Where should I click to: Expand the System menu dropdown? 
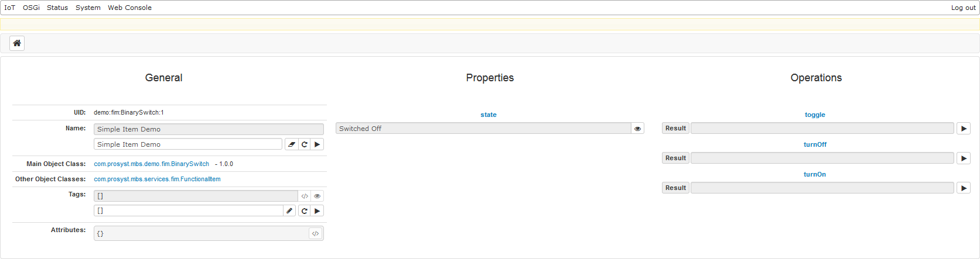88,8
